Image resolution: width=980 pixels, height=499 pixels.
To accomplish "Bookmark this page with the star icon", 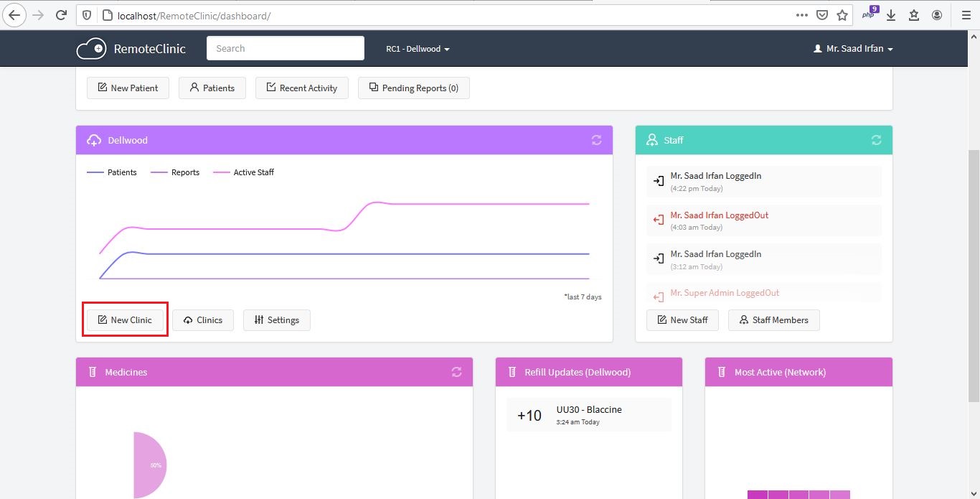I will click(x=842, y=14).
